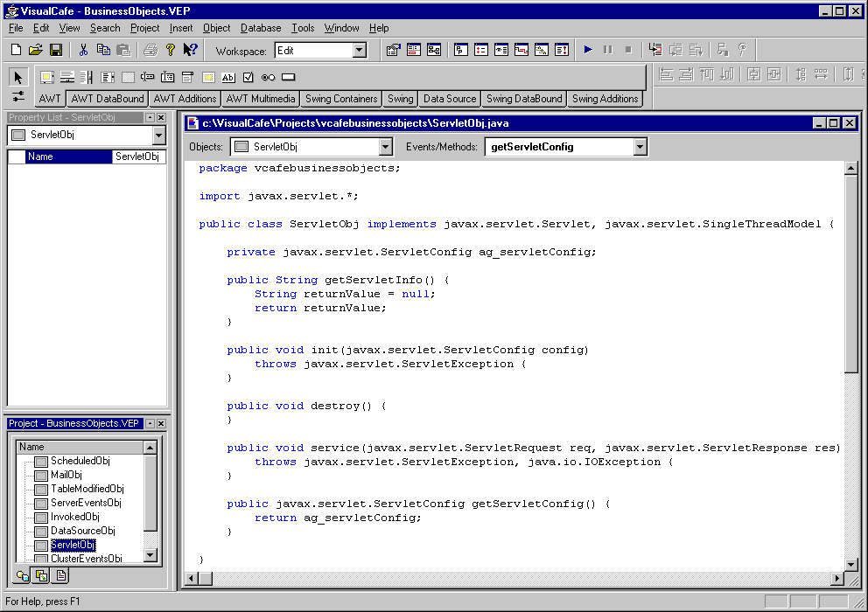Screen dimensions: 868x612
Task: Select ScheduledObj in the project tree
Action: pyautogui.click(x=80, y=461)
